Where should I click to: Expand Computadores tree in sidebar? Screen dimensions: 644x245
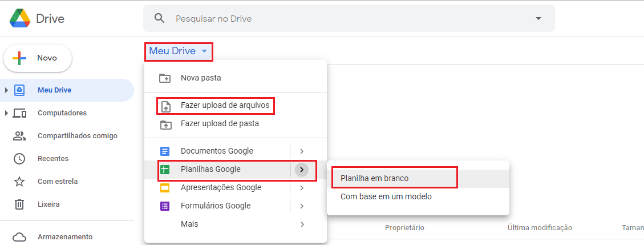click(6, 113)
